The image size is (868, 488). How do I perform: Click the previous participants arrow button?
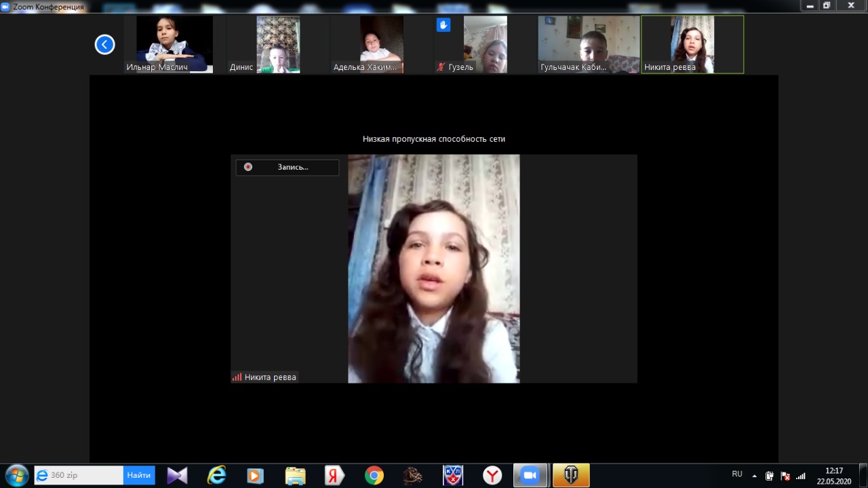(104, 45)
